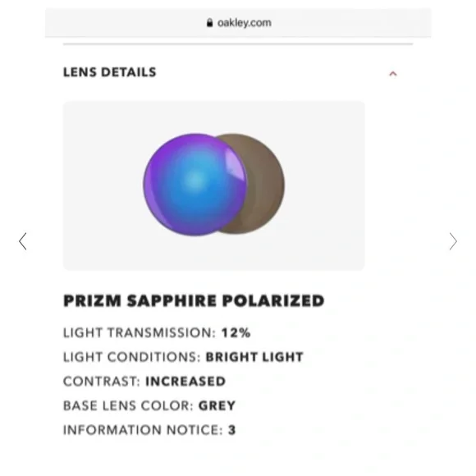Click the LENS DETAILS heading
This screenshot has width=476, height=476.
tap(110, 72)
